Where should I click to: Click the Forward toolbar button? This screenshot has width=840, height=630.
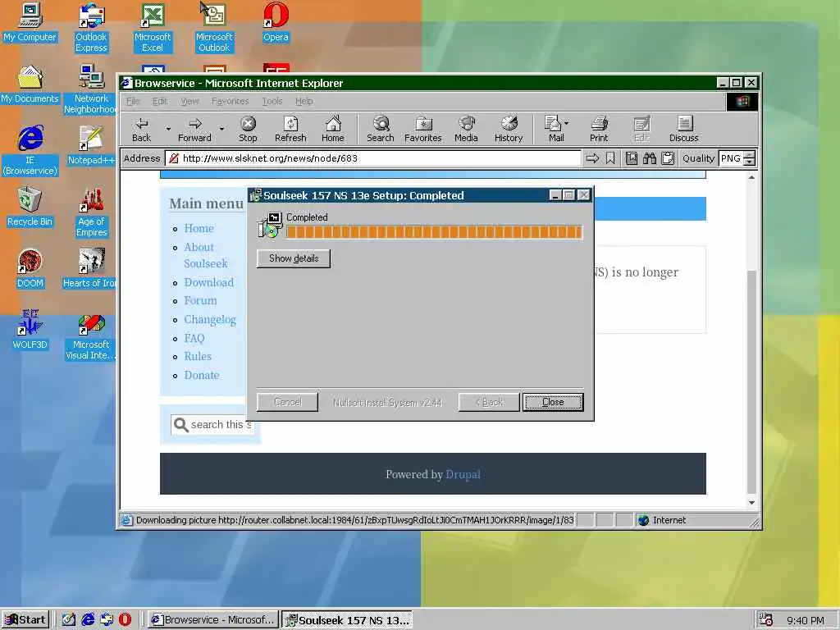click(x=194, y=130)
